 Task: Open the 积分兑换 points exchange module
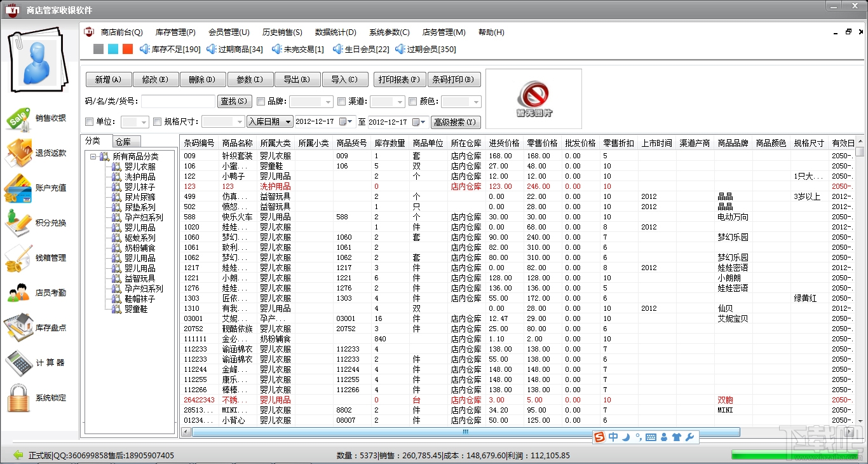click(x=19, y=222)
